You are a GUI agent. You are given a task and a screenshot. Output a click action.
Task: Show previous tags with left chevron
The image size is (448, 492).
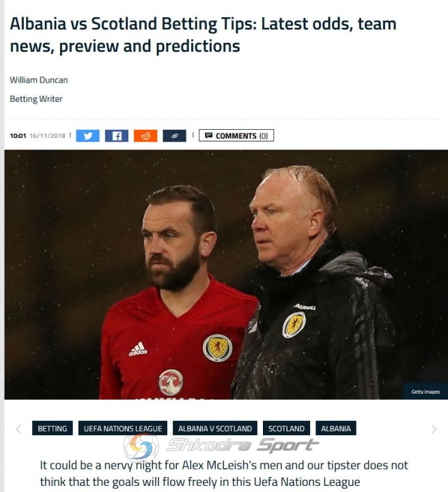click(18, 429)
